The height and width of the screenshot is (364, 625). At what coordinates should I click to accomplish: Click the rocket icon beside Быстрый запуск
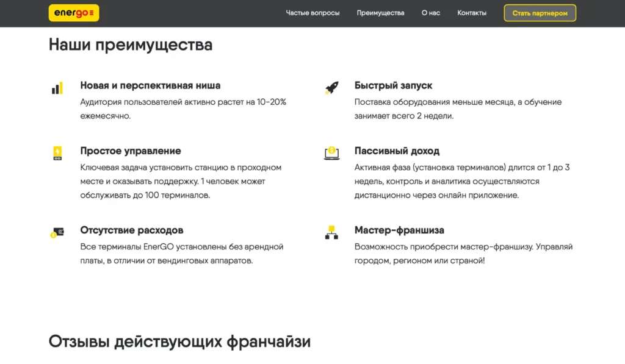click(331, 88)
